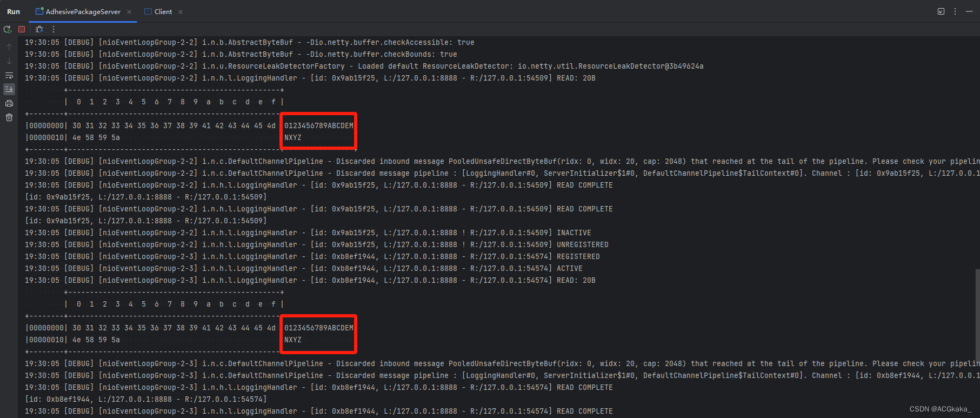Click the INACTIVE log line
Viewport: 980px width, 418px height.
[308, 233]
